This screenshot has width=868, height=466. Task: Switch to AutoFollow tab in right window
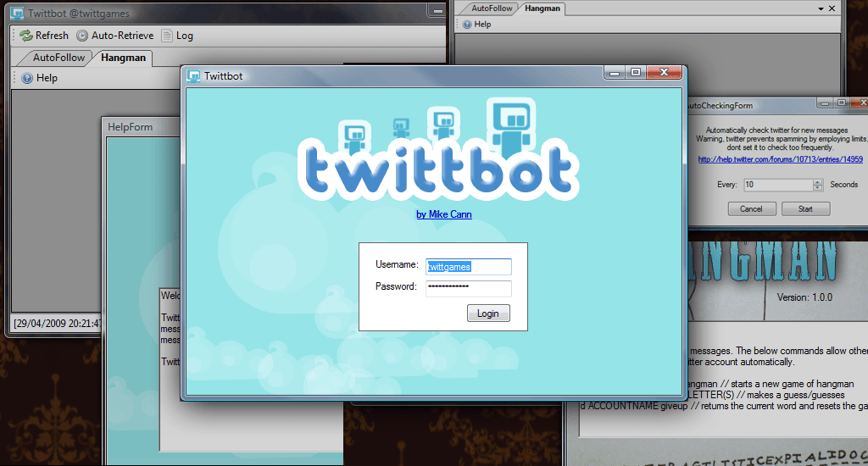pos(492,8)
